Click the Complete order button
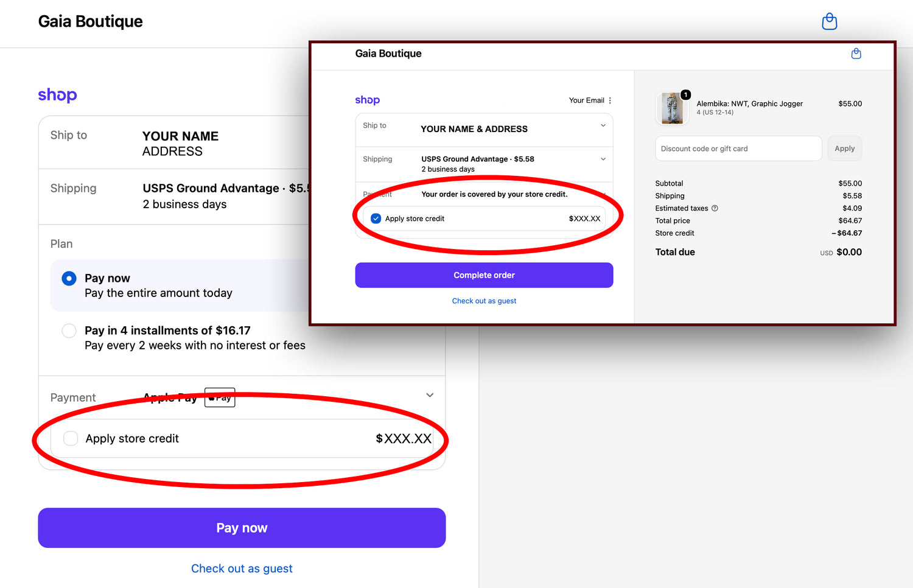 pyautogui.click(x=484, y=275)
